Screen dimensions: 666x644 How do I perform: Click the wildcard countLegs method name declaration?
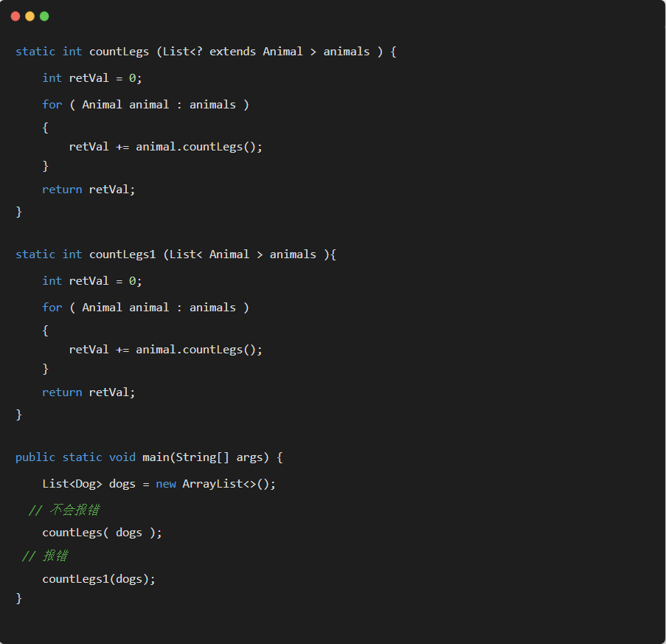[x=119, y=52]
